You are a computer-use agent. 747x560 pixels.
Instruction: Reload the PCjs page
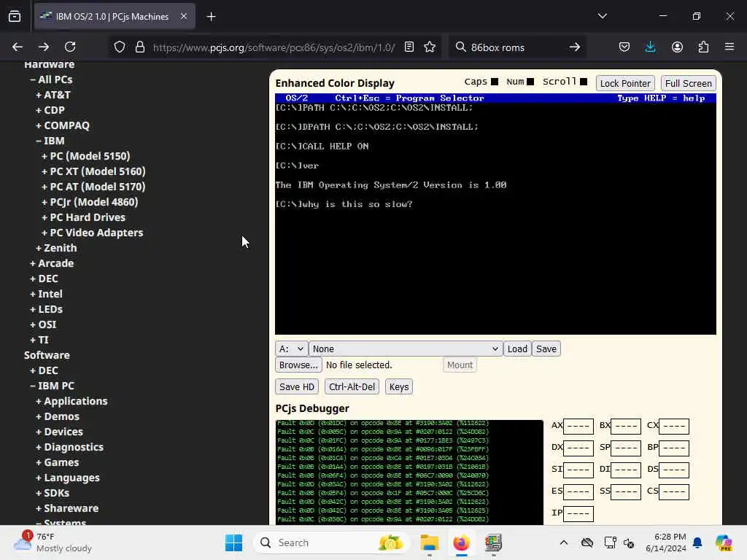pyautogui.click(x=70, y=47)
